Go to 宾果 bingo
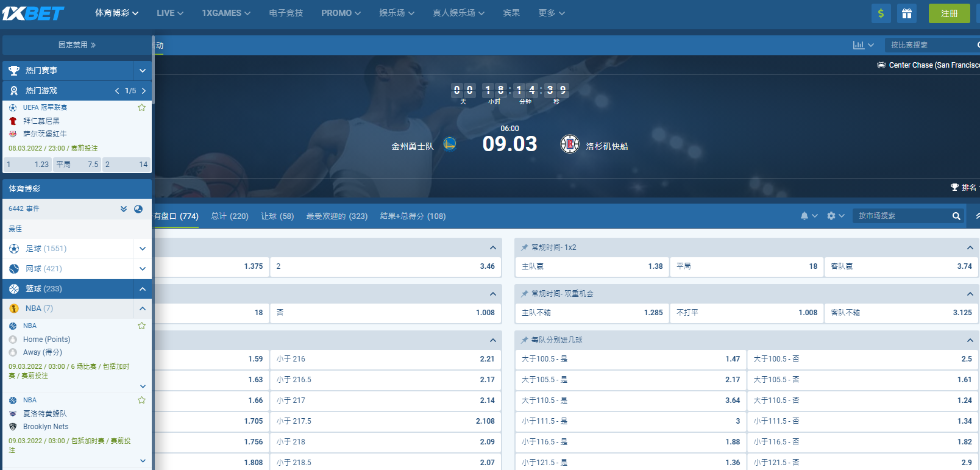 pos(511,13)
